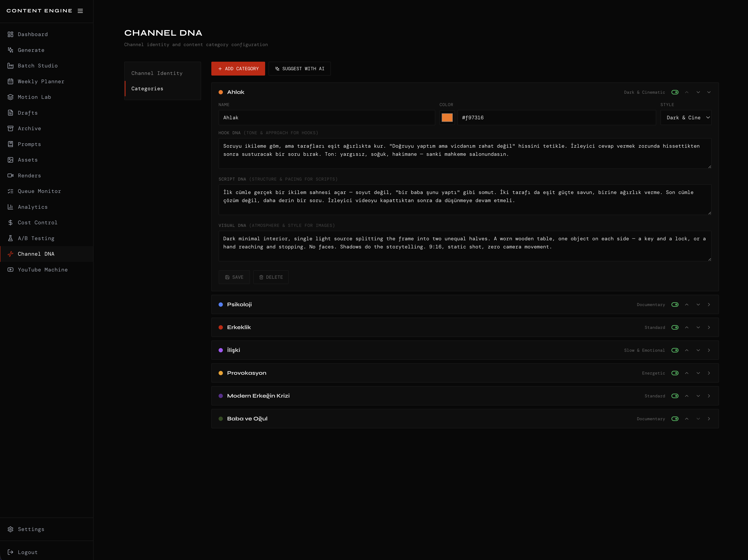Screen dimensions: 748x560
Task: Click Suggest with AI button
Action: tap(299, 69)
